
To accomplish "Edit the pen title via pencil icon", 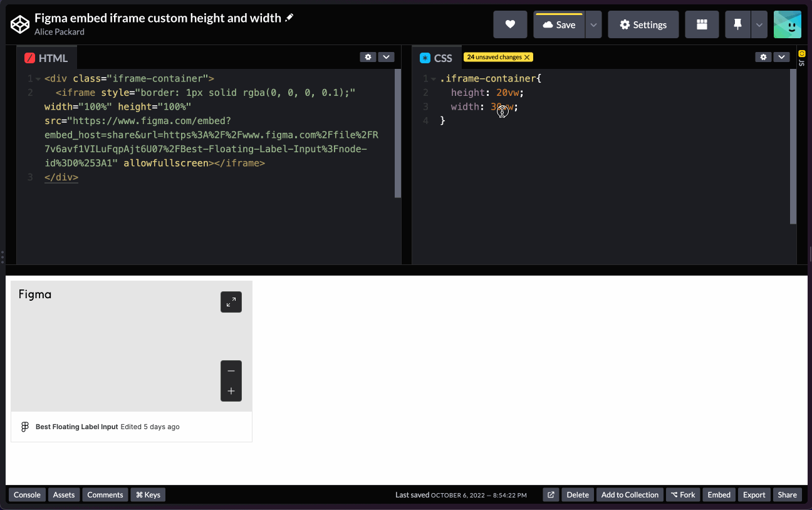I will coord(289,18).
